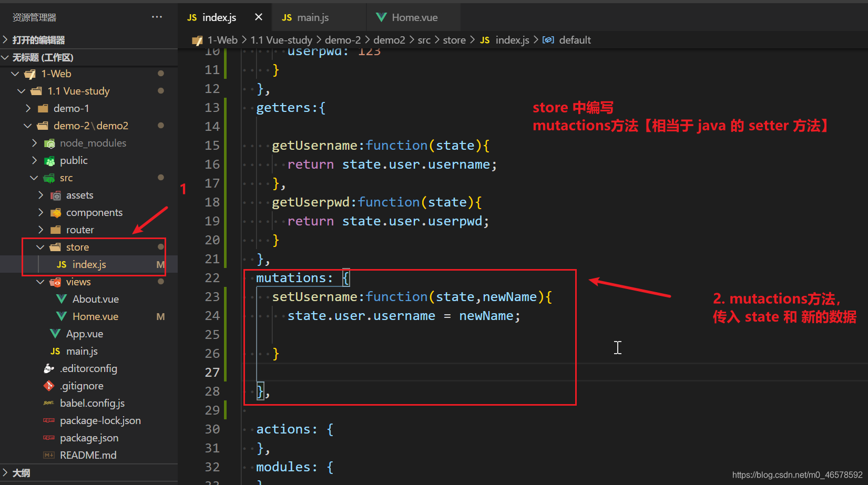868x485 pixels.
Task: Click the 1-Web breadcrumb segment
Action: click(x=222, y=40)
